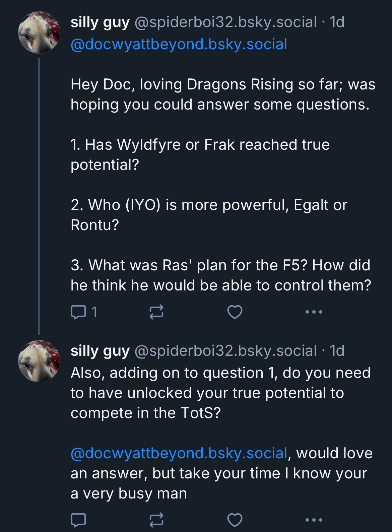392x532 pixels.
Task: Open more options on the second post
Action: click(x=314, y=520)
